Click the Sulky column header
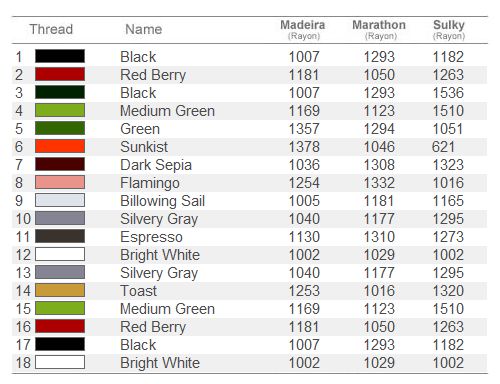 tap(449, 29)
